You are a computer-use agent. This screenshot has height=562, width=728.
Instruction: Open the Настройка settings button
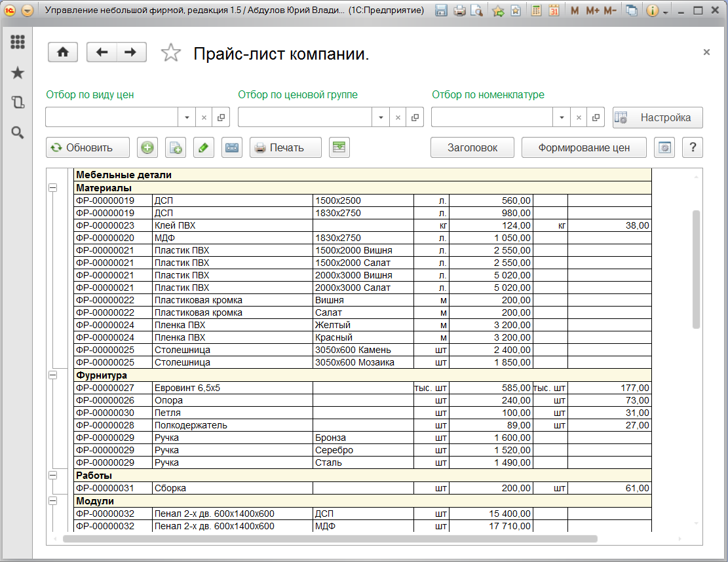coord(657,118)
